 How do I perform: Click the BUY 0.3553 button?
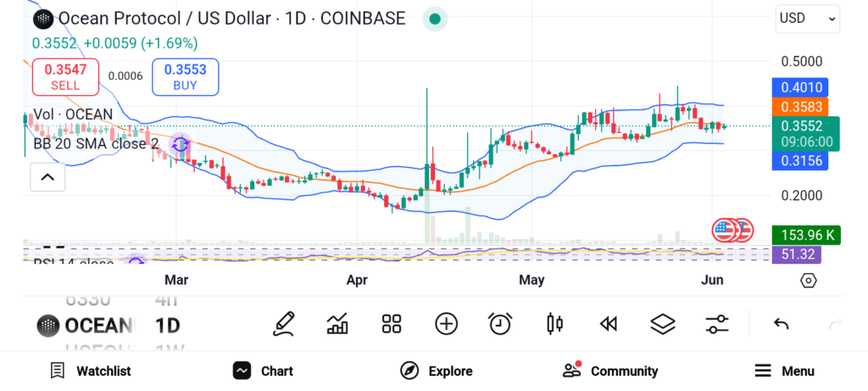tap(186, 77)
